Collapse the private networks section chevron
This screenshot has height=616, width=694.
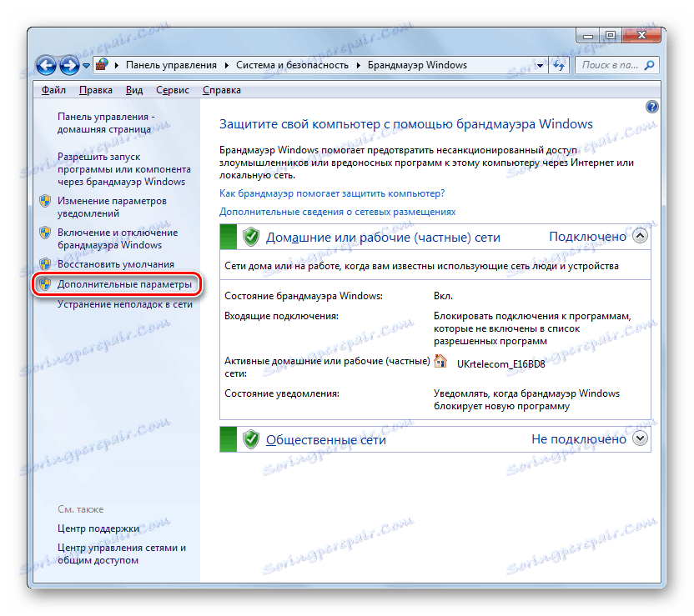click(x=640, y=236)
